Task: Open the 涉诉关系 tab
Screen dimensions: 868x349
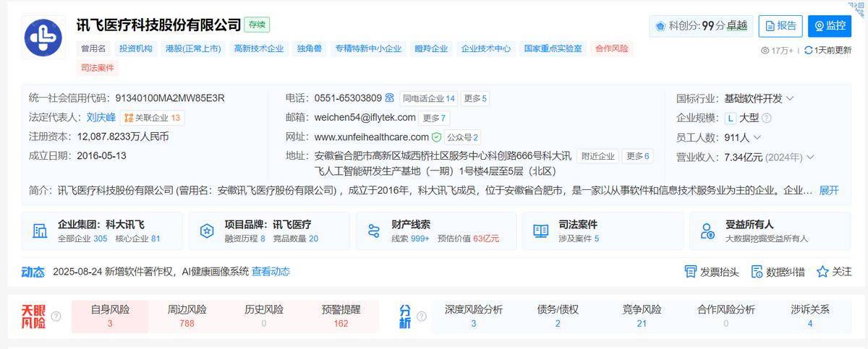Action: click(x=810, y=316)
